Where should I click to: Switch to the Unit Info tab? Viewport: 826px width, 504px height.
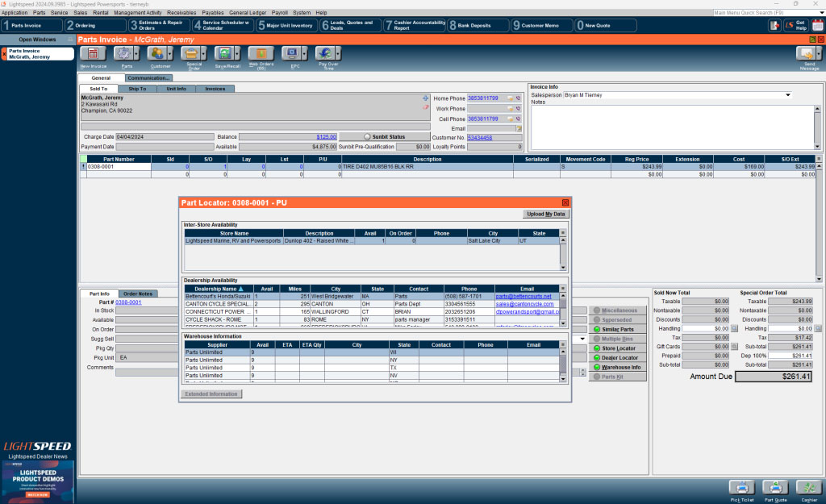(x=176, y=89)
